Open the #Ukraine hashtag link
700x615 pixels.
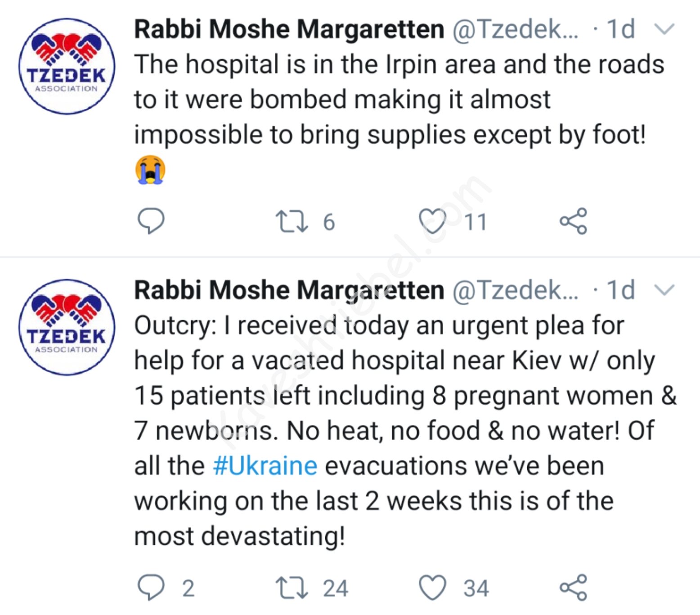265,466
